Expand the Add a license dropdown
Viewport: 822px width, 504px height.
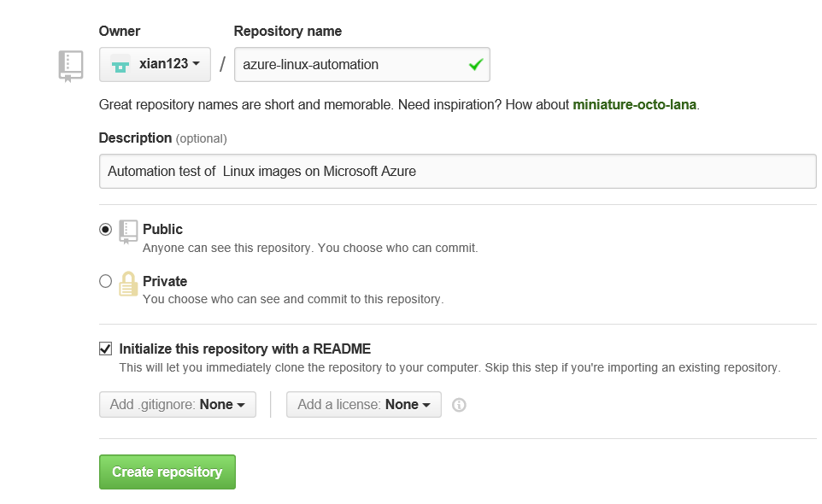tap(364, 405)
